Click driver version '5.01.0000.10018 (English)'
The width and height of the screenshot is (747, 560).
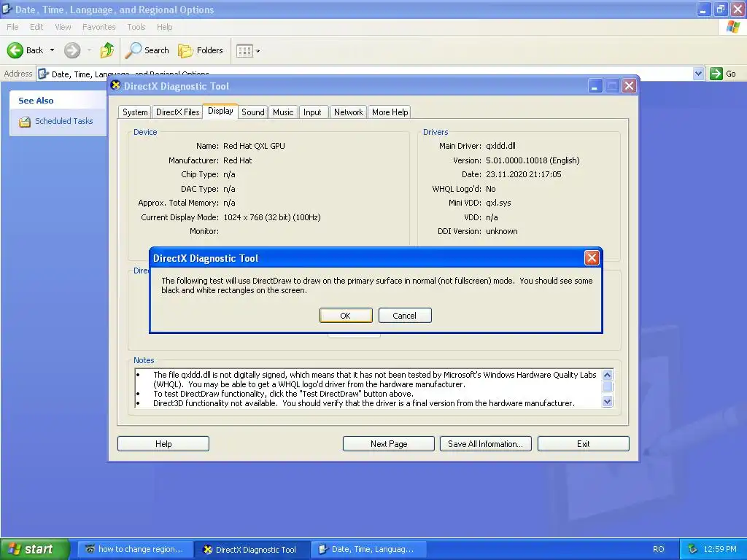533,160
